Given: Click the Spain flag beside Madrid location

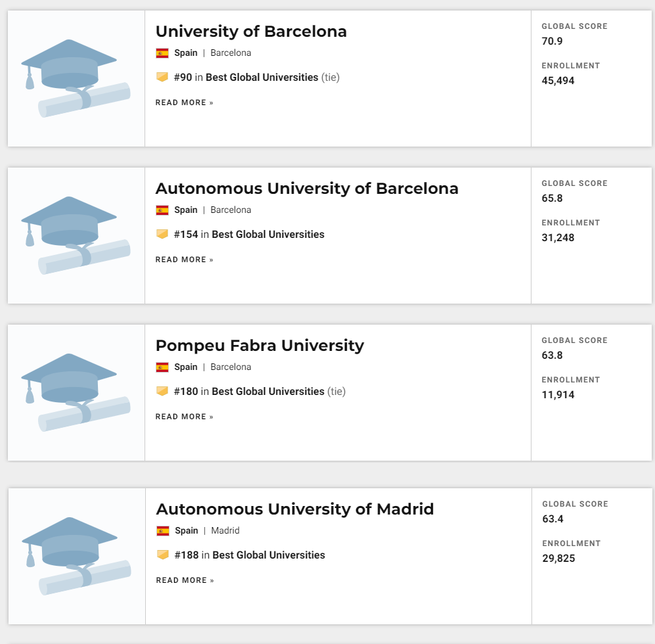Looking at the screenshot, I should click(163, 531).
